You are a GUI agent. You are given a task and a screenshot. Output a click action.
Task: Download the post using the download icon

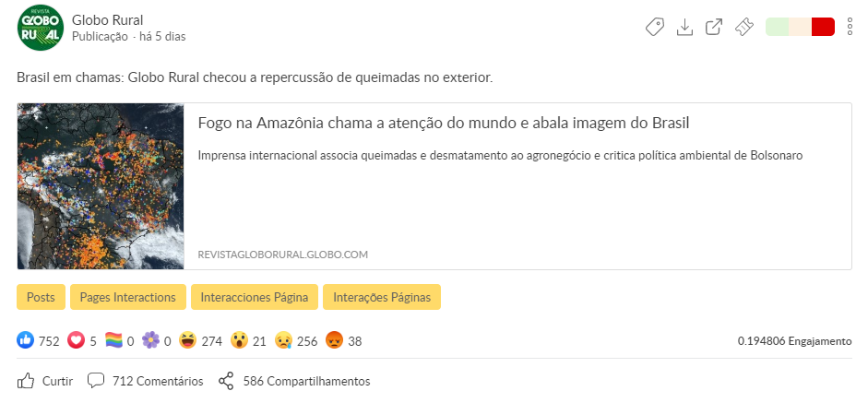pyautogui.click(x=684, y=28)
